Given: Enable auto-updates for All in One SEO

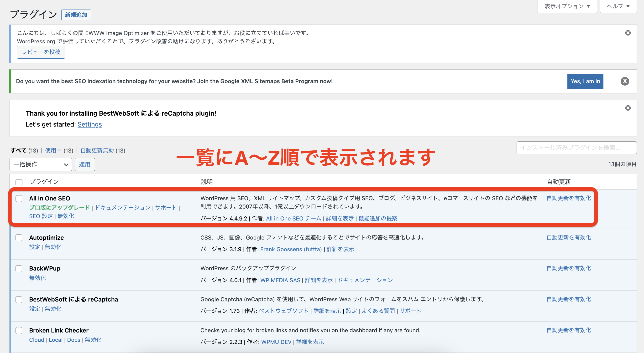Looking at the screenshot, I should [569, 198].
